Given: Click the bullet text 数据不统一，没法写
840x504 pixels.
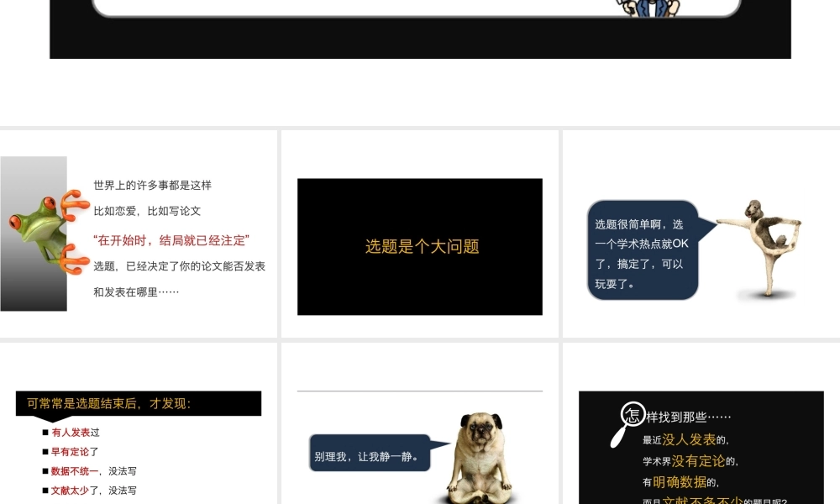Looking at the screenshot, I should tap(93, 471).
